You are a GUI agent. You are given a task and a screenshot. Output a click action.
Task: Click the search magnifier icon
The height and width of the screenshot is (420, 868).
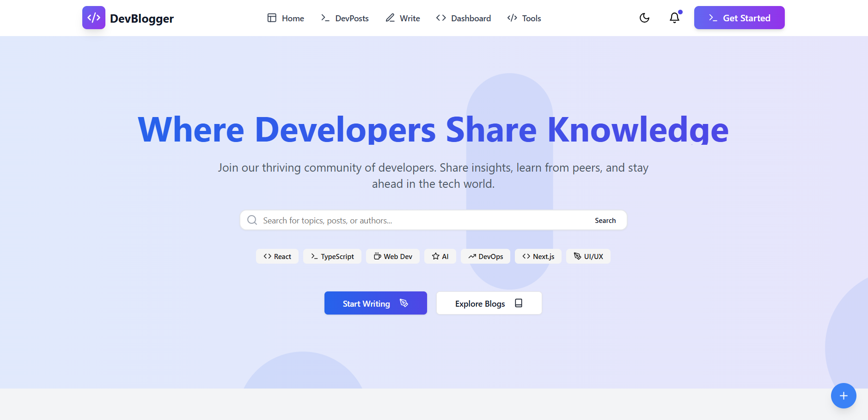click(252, 220)
